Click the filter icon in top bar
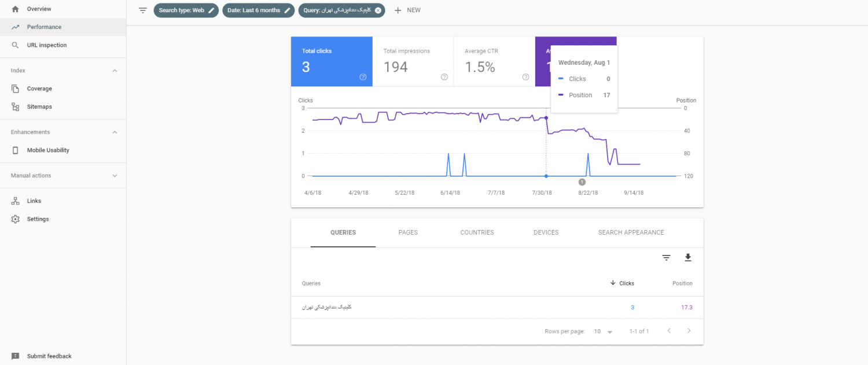 pos(143,10)
